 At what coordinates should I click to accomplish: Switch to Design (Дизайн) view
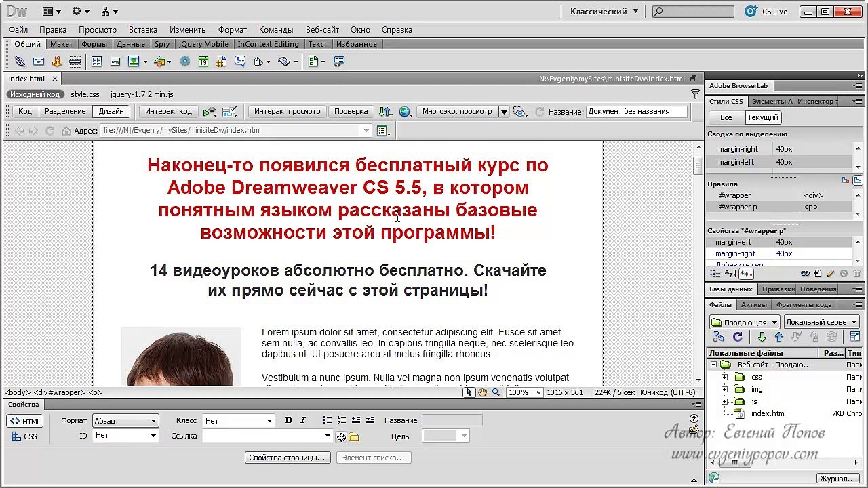(x=111, y=111)
